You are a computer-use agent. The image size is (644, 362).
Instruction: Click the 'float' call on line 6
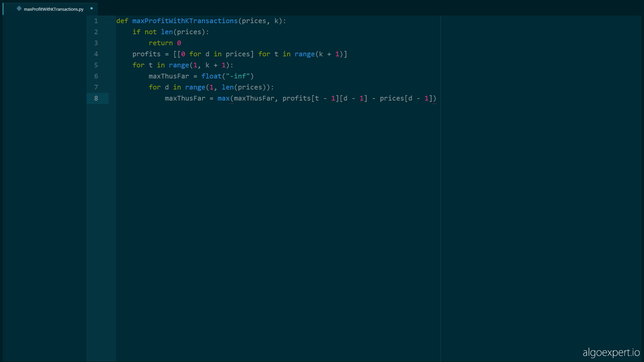[211, 76]
